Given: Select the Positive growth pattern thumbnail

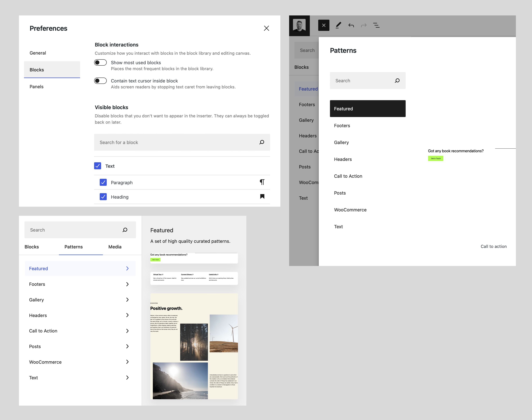Looking at the screenshot, I should pos(194,346).
